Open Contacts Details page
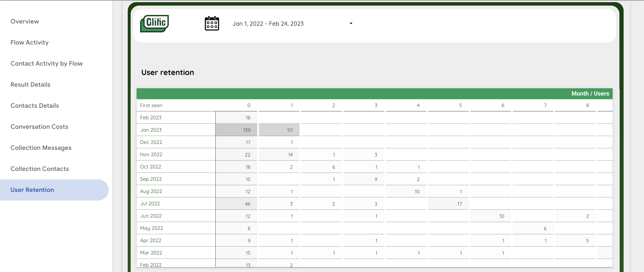The height and width of the screenshot is (272, 644). (35, 106)
